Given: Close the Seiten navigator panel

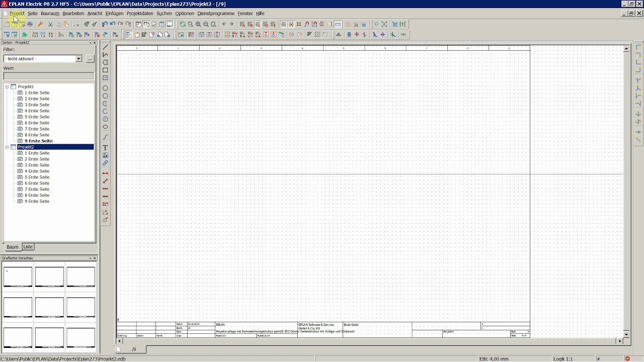Looking at the screenshot, I should coord(95,43).
